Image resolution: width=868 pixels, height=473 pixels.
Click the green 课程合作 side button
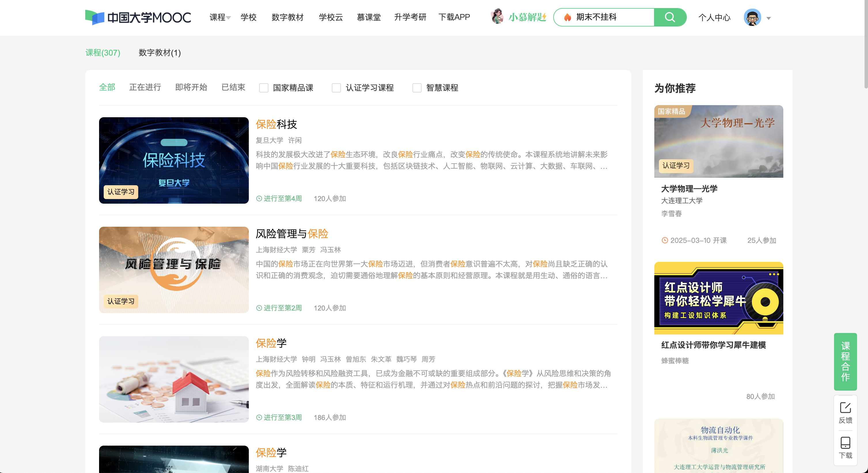coord(845,362)
